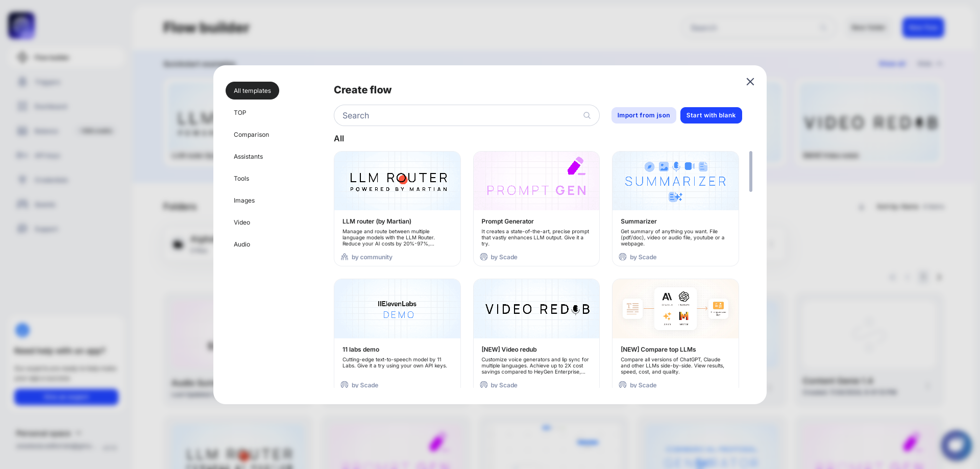The image size is (980, 469).
Task: Click the template Search field
Action: tap(466, 115)
